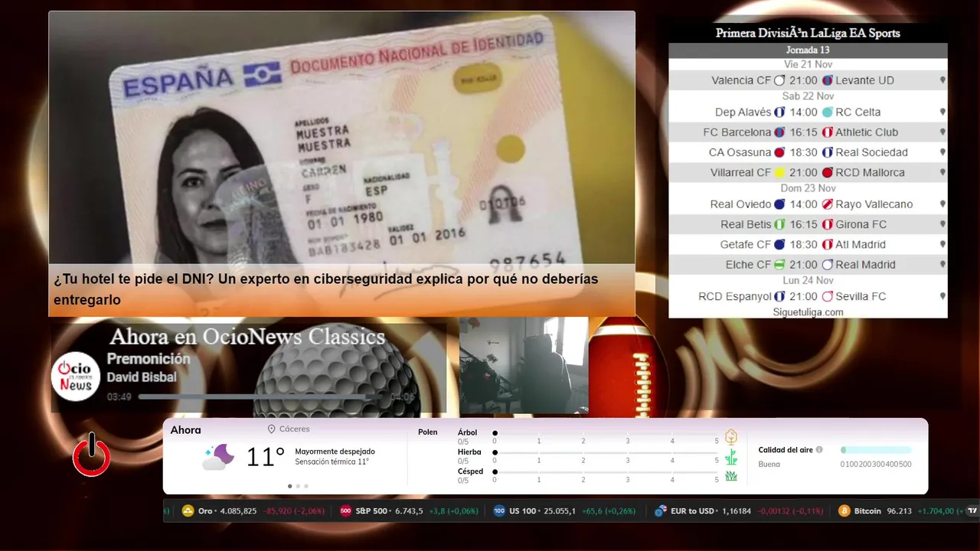The height and width of the screenshot is (551, 980).
Task: Click the blue US 100 ticker badge
Action: (x=499, y=511)
